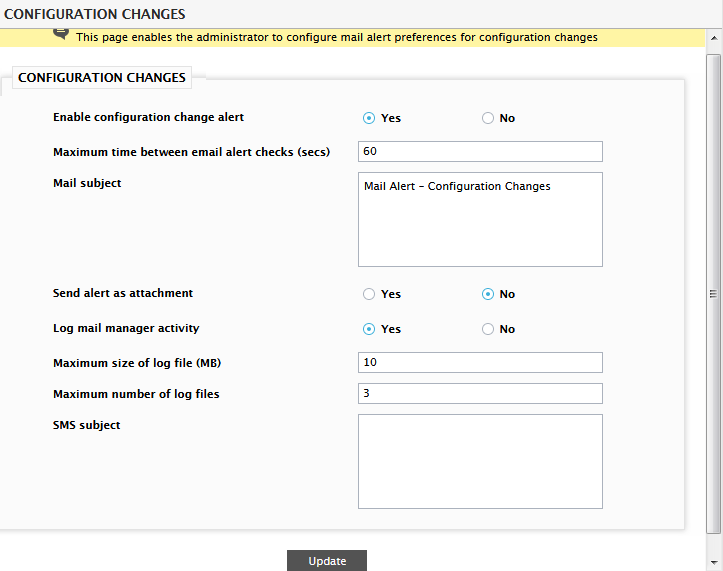Click the 'Mail subject' label
Image resolution: width=723 pixels, height=571 pixels.
87,183
